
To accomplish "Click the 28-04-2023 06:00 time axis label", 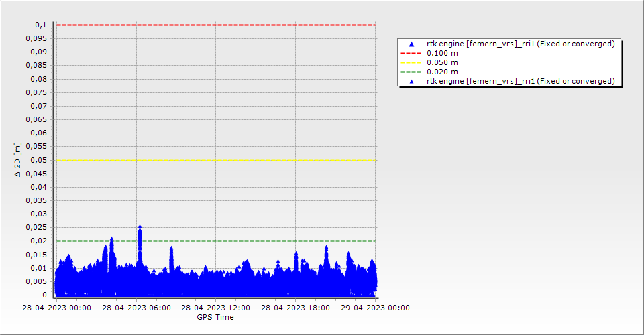I will [136, 308].
